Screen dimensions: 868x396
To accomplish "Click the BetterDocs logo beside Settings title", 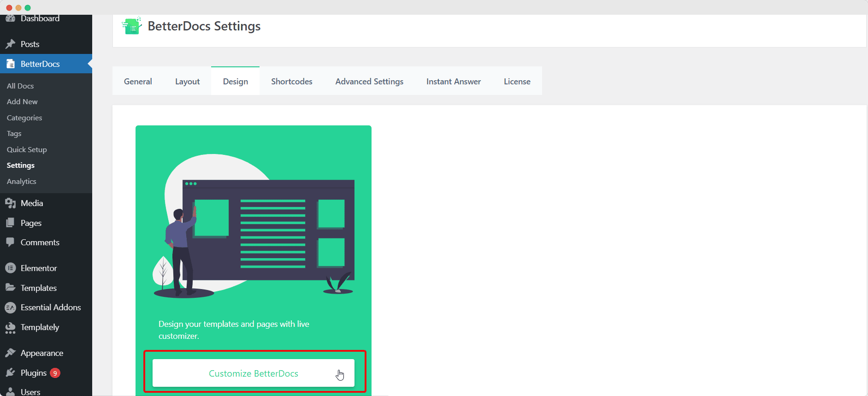I will click(x=132, y=26).
